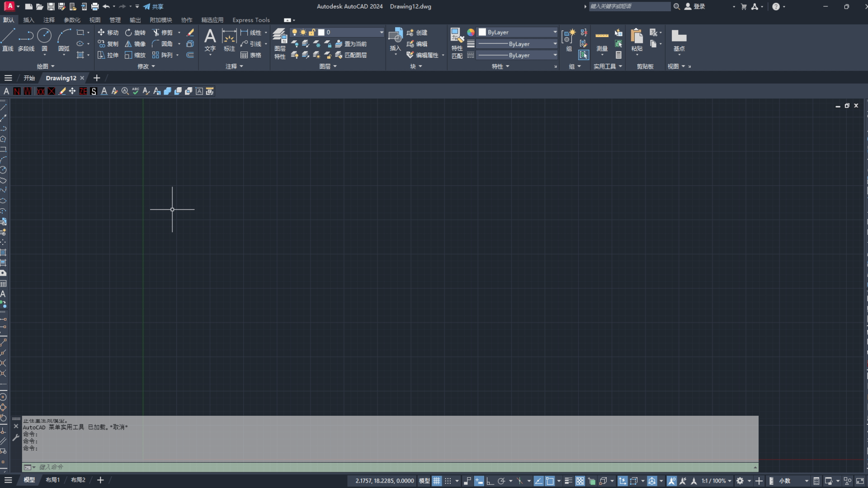Select the Line (直线) drawing tool

[8, 39]
